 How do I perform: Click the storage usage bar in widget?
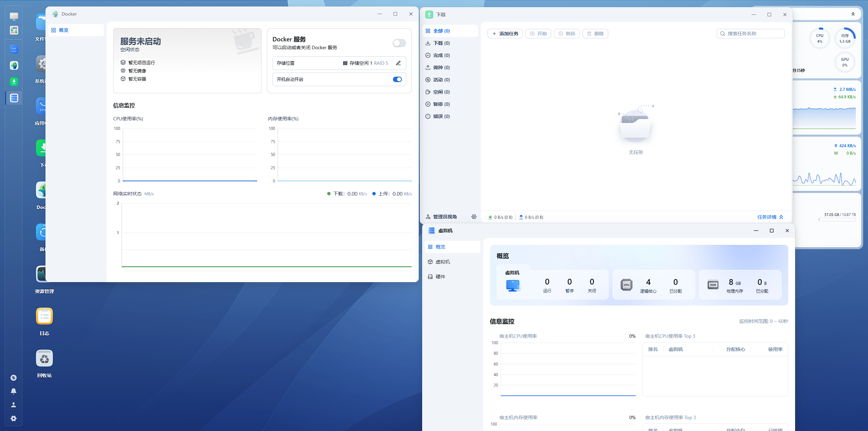click(837, 220)
